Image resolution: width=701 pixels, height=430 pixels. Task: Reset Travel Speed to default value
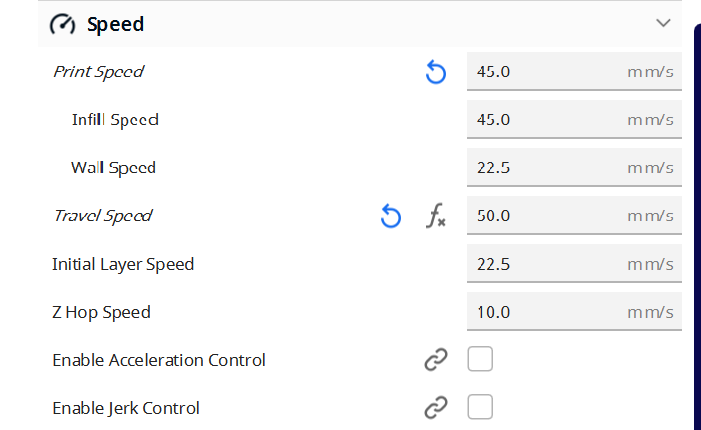click(x=391, y=216)
